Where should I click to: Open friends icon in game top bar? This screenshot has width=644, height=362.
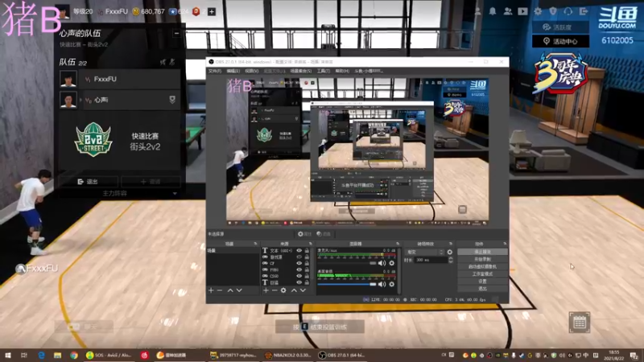508,11
